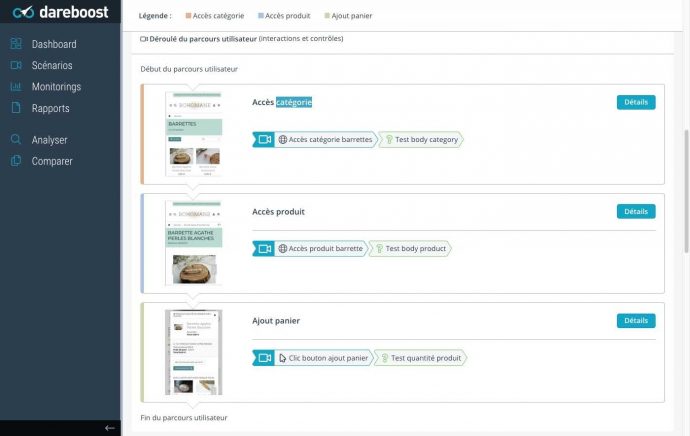
Task: Select the Accès catégorie barrettes action
Action: point(326,139)
